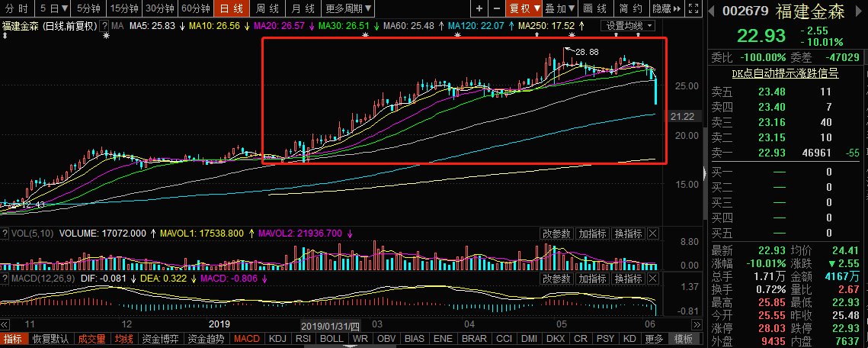Select OBV indicator

point(386,339)
